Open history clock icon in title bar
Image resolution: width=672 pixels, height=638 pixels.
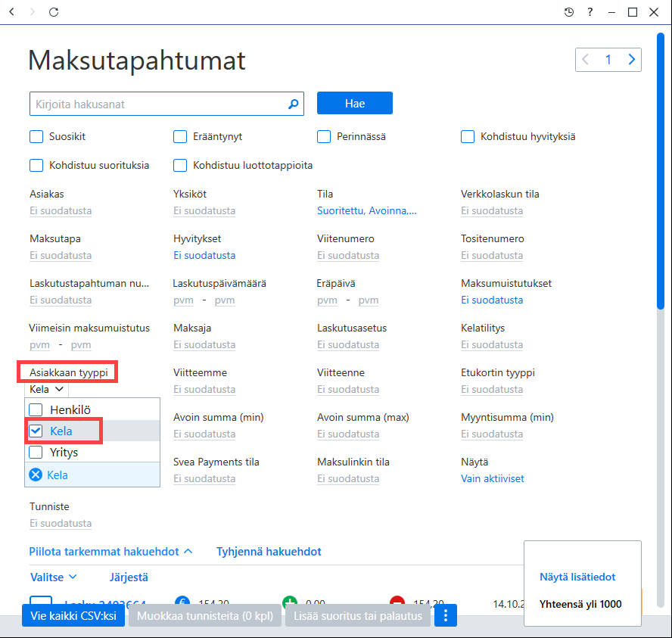(x=569, y=12)
